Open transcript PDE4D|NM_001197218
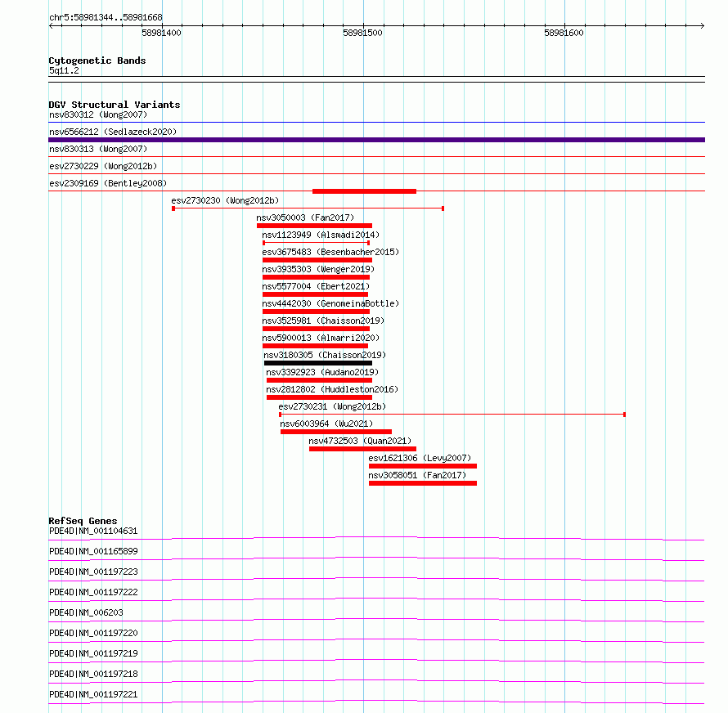This screenshot has width=728, height=713. coord(93,674)
